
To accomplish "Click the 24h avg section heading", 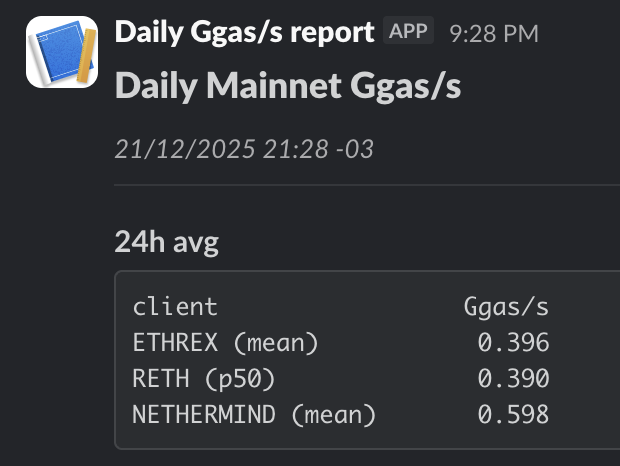I will coord(166,241).
